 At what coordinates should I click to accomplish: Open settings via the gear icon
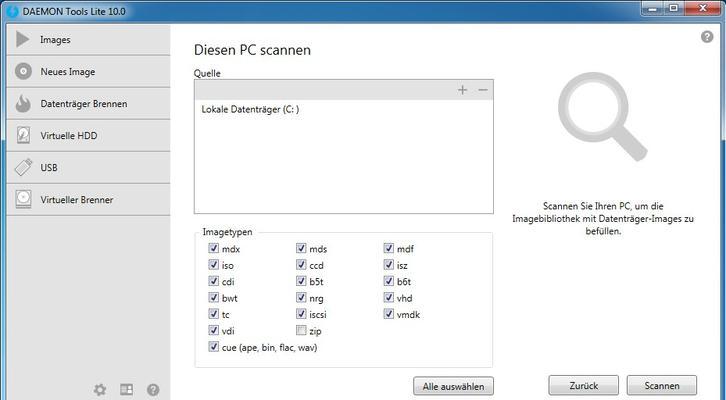(x=100, y=389)
